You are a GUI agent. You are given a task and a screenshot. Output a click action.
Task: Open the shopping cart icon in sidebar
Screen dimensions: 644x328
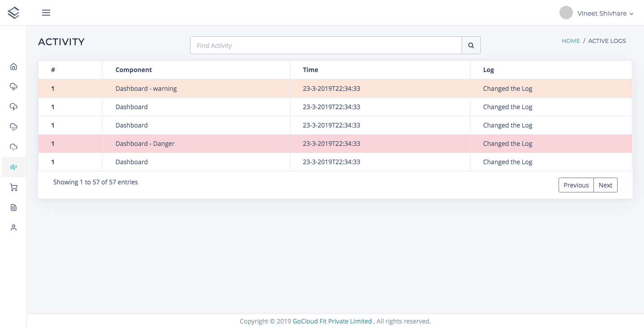pos(13,187)
